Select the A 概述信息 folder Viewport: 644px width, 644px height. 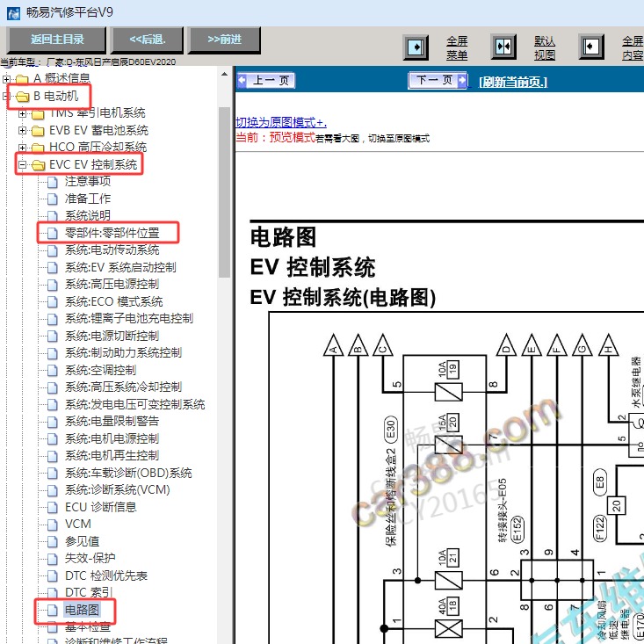tap(62, 78)
